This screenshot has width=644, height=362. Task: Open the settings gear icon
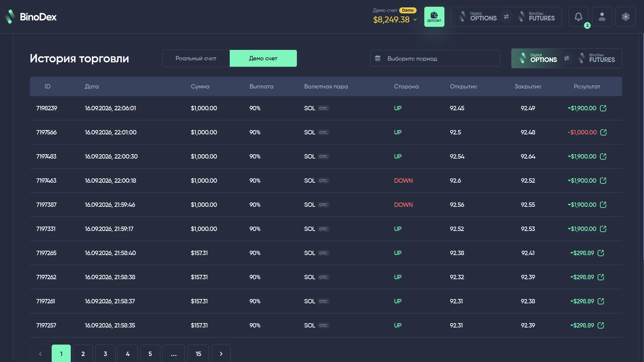point(625,17)
